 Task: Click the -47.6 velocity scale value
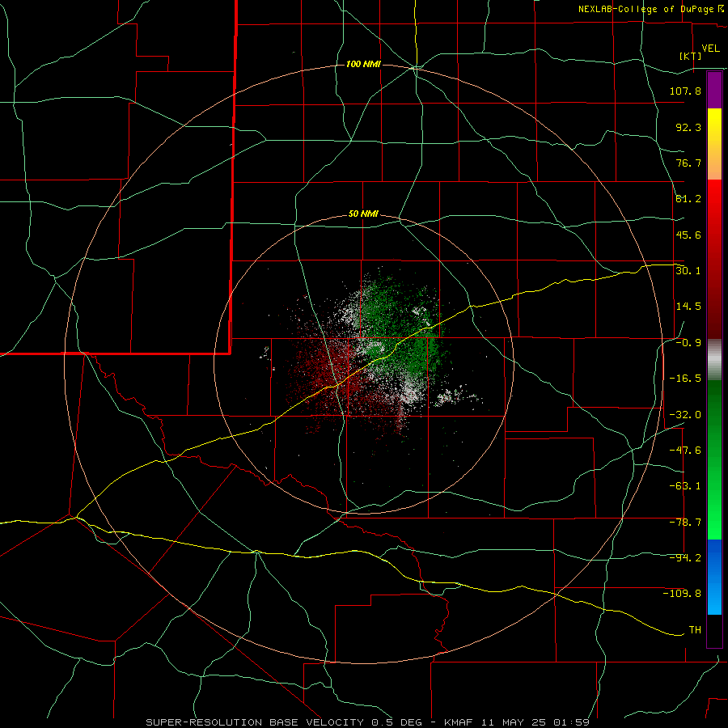(685, 451)
